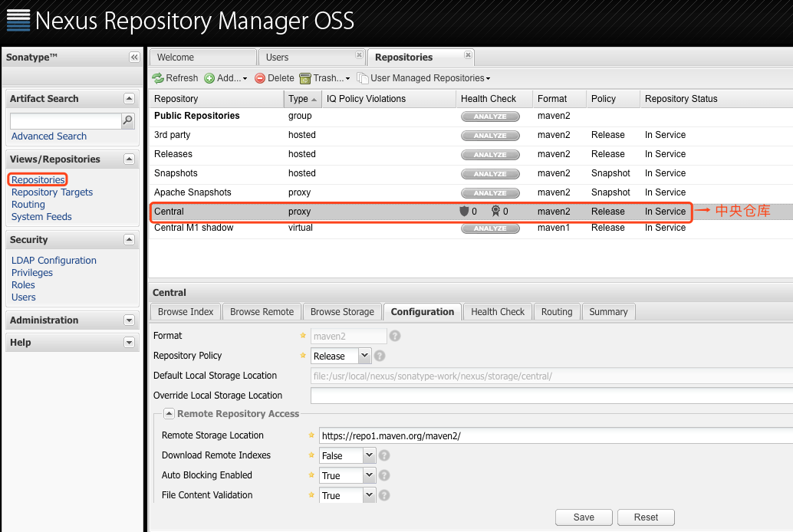
Task: Close the Users tab
Action: [359, 54]
